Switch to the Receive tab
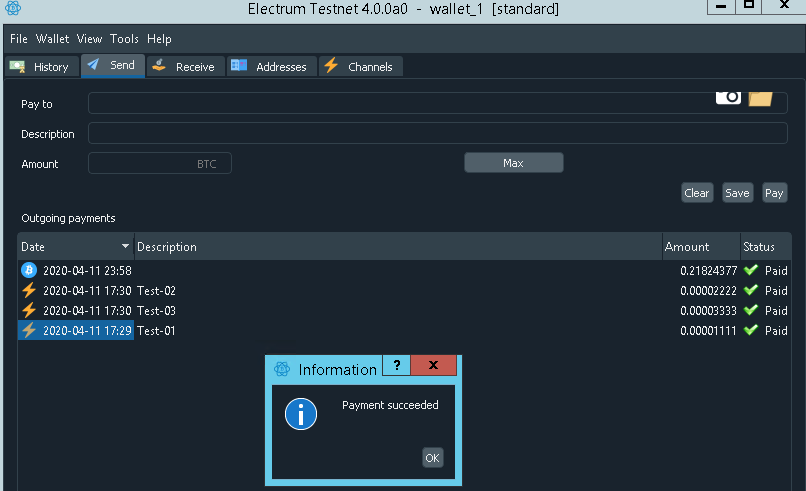This screenshot has width=806, height=491. tap(186, 66)
